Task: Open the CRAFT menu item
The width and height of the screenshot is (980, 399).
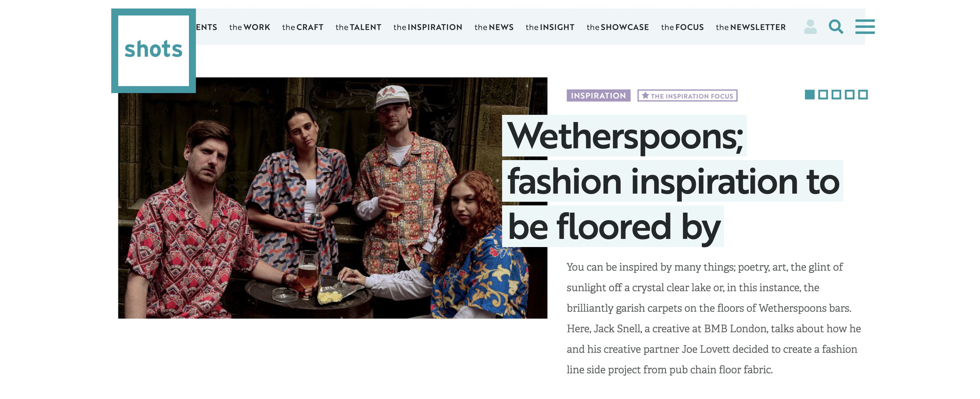Action: click(303, 27)
